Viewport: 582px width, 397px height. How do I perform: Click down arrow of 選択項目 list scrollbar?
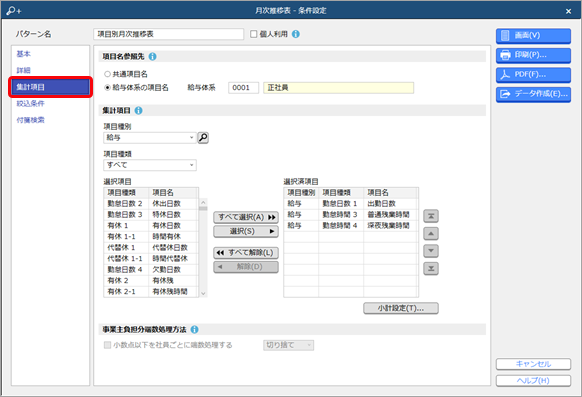[x=203, y=293]
